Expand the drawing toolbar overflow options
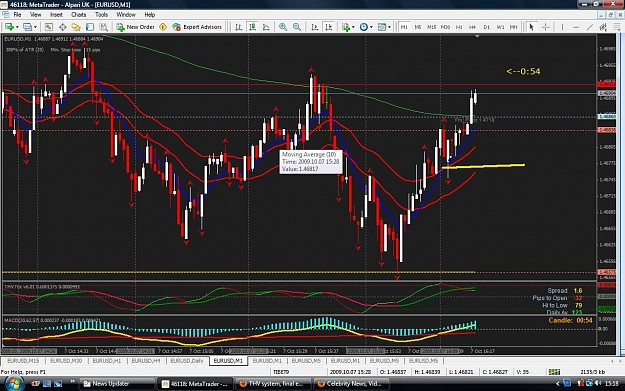 616,27
